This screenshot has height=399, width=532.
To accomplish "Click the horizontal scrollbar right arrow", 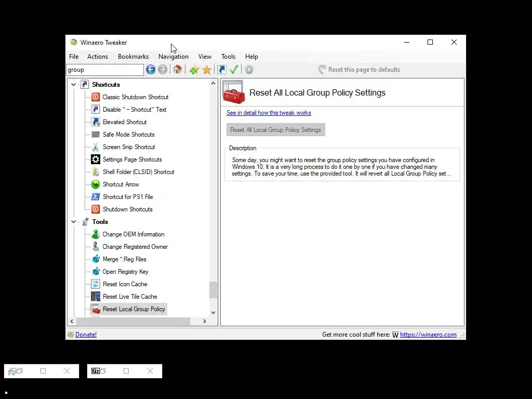I will coord(204,321).
